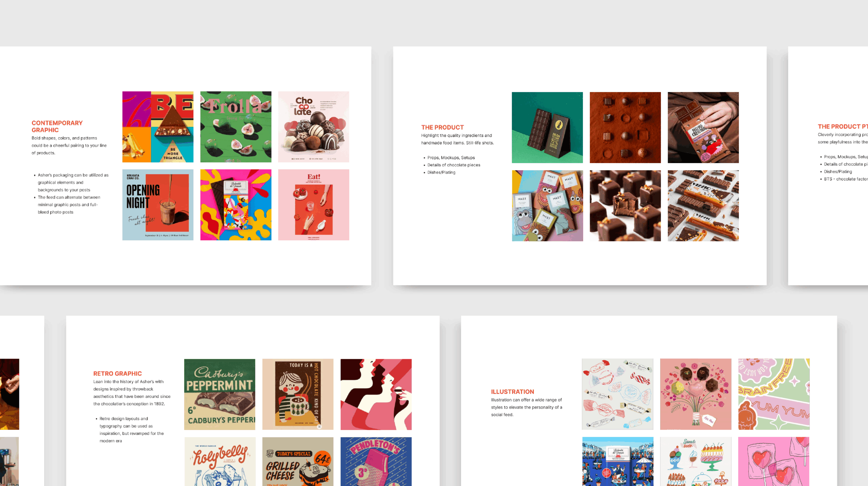Click the chocolate bar on green background photo

[x=547, y=127]
